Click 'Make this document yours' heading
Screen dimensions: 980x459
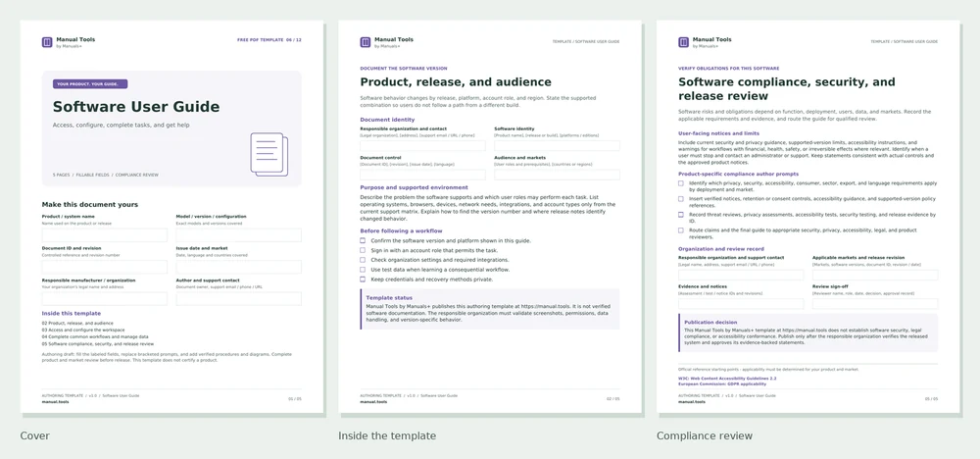(90, 204)
